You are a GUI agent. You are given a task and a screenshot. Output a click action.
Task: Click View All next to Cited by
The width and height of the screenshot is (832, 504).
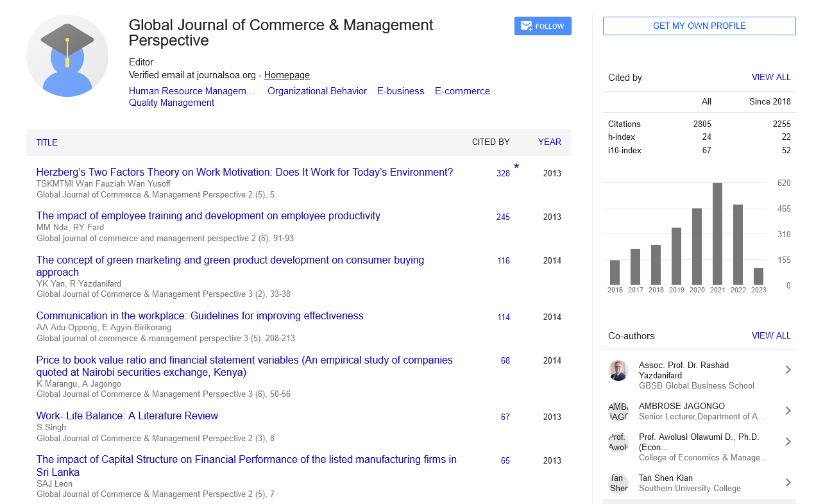[x=771, y=78]
